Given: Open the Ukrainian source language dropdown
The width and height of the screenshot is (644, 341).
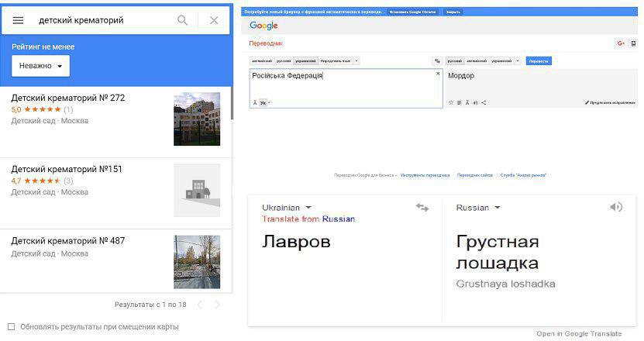Looking at the screenshot, I should [287, 208].
